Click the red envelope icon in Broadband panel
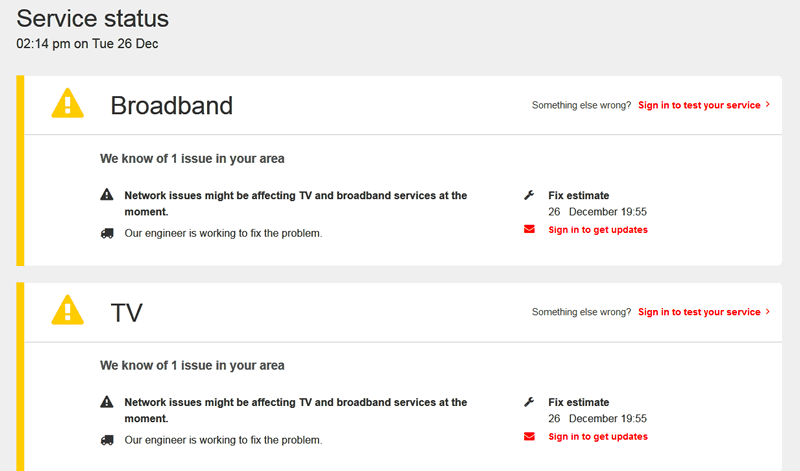This screenshot has width=800, height=471. (530, 230)
